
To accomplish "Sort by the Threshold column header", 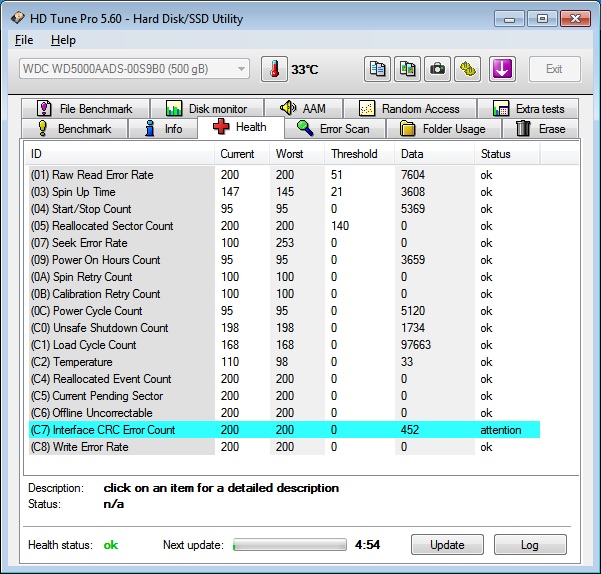I will 354,154.
